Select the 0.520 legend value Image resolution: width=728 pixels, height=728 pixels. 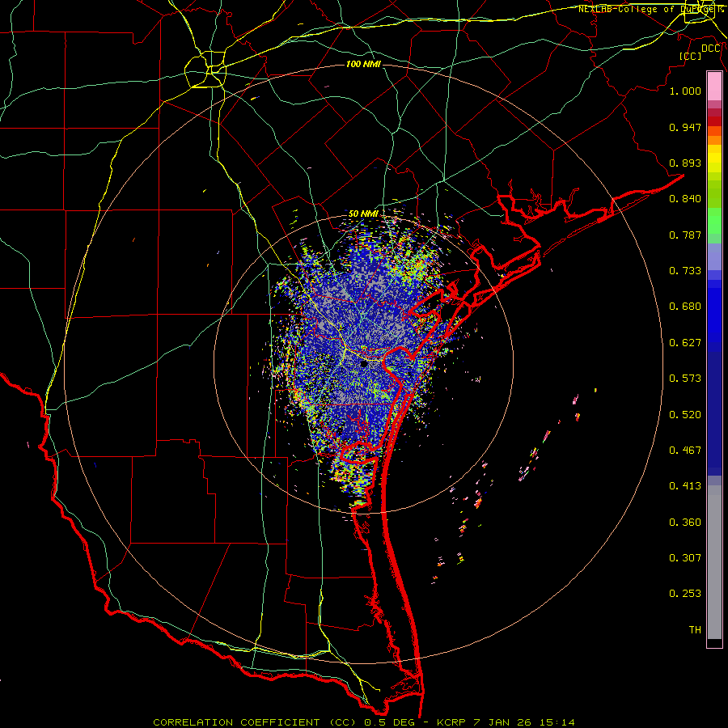(x=685, y=415)
